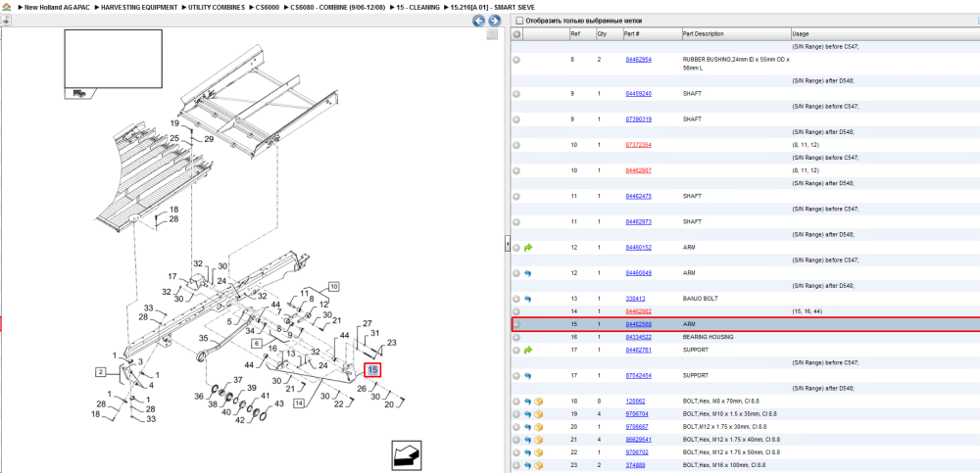This screenshot has width=980, height=473.
Task: Open '15.216[A 01] - SMART SIEVE' breadcrumb
Action: coord(492,7)
